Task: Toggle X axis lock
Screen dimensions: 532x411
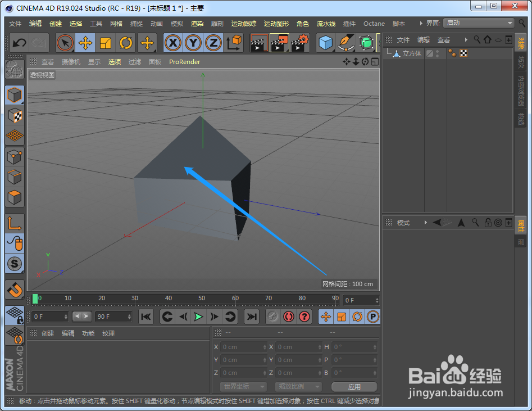Action: pos(173,43)
